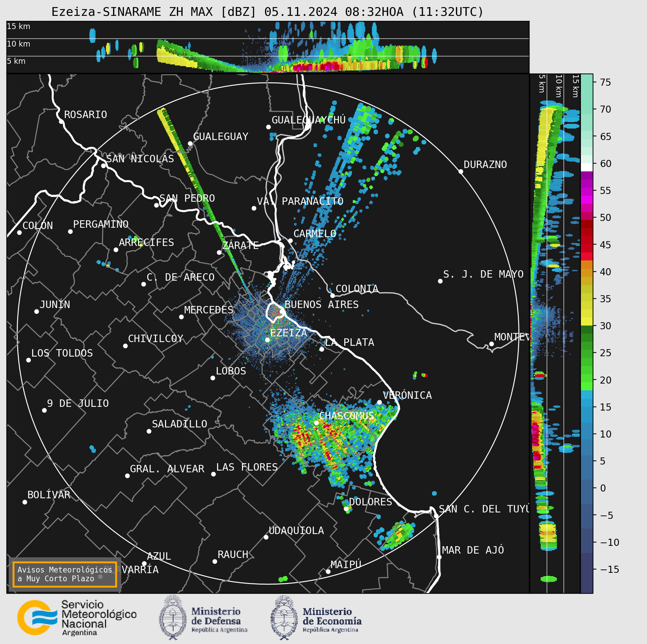Viewport: 647px width, 644px height.
Task: Click the SAN C. DEL TUYÚ label
Action: point(484,509)
